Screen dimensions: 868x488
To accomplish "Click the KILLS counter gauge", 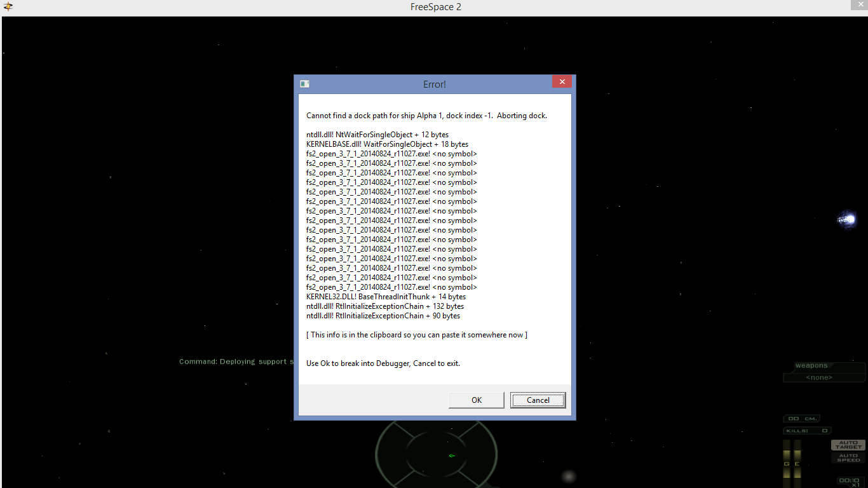I will pos(807,431).
